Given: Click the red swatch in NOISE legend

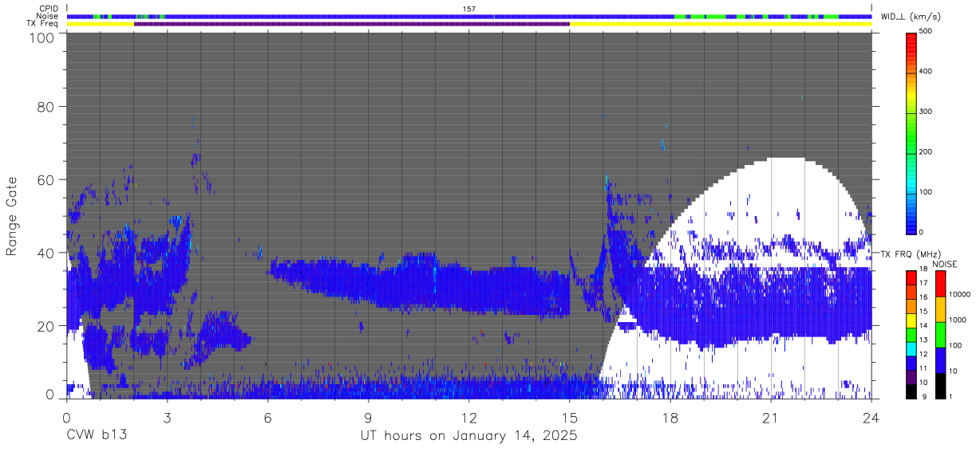Looking at the screenshot, I should [940, 284].
